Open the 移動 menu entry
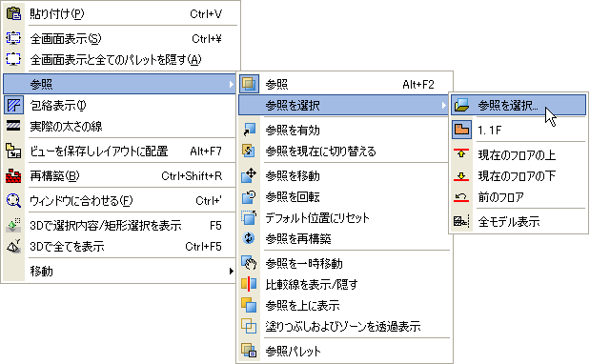The height and width of the screenshot is (364, 590). [120, 271]
